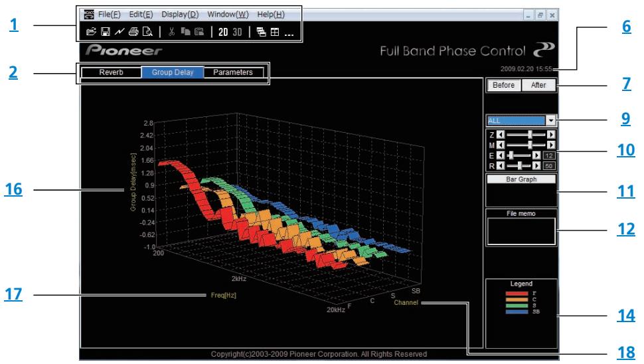The width and height of the screenshot is (644, 364).
Task: Click the scissors cut icon
Action: click(x=172, y=32)
